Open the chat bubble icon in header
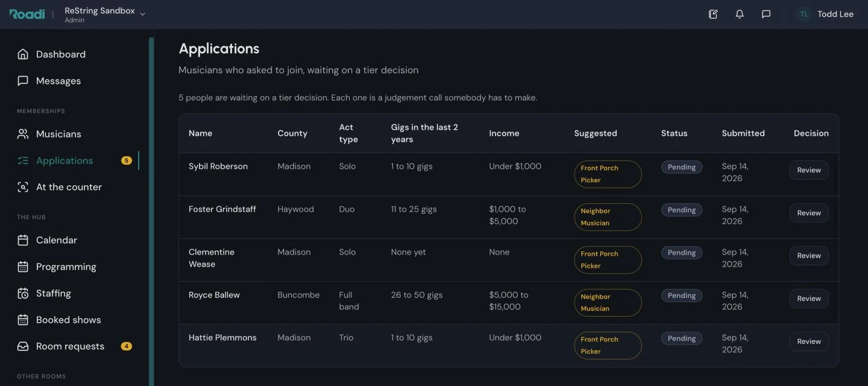 pos(766,14)
